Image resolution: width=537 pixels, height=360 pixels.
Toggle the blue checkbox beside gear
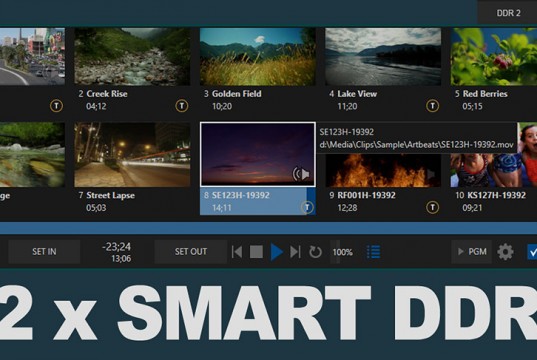532,252
